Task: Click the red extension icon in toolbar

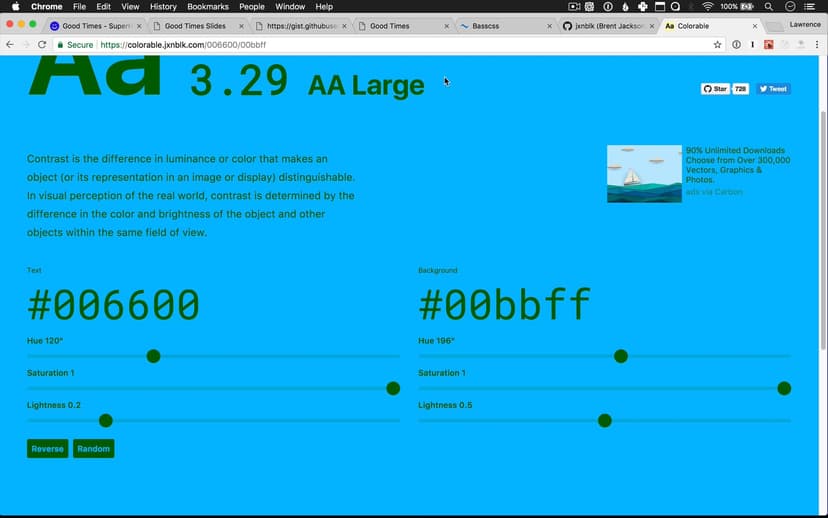Action: pos(769,45)
